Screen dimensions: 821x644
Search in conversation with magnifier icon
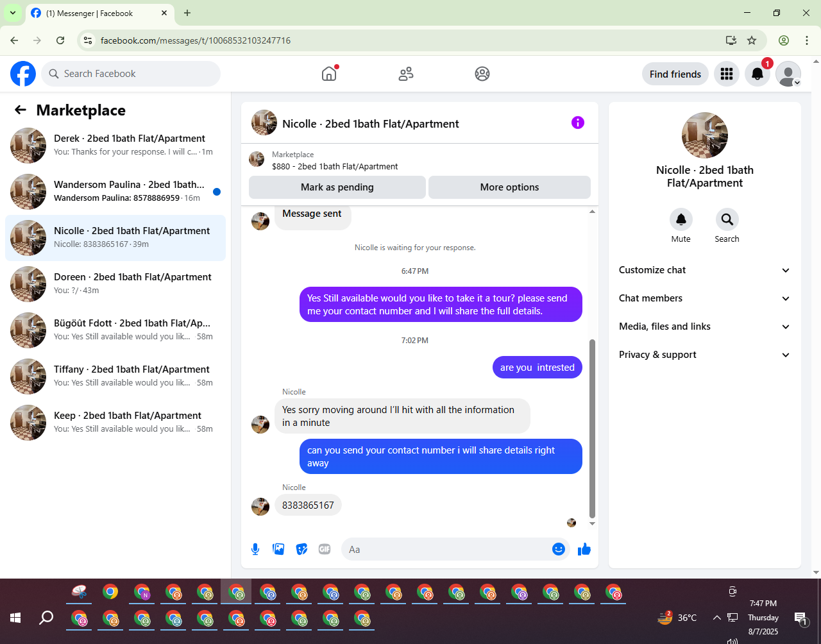727,219
